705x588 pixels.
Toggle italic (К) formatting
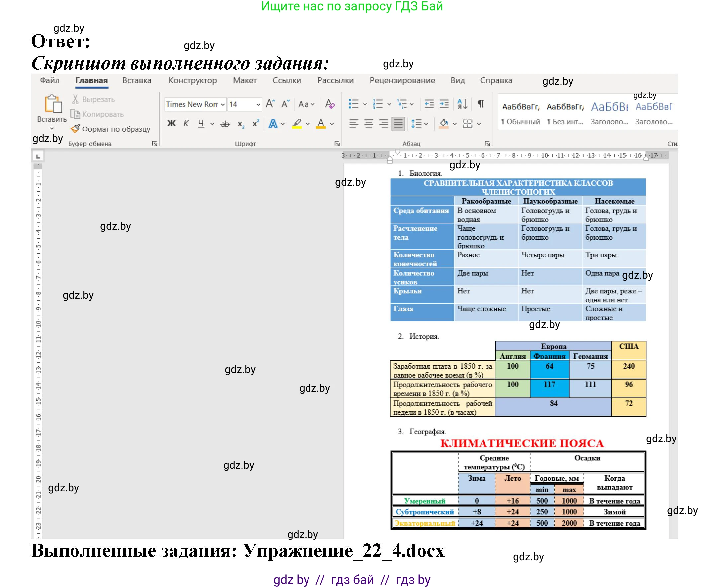(x=186, y=124)
